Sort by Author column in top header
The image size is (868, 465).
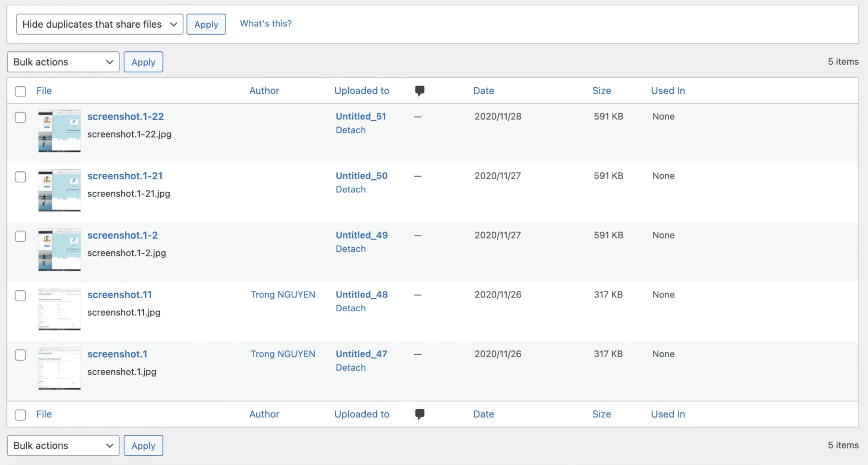[x=264, y=90]
